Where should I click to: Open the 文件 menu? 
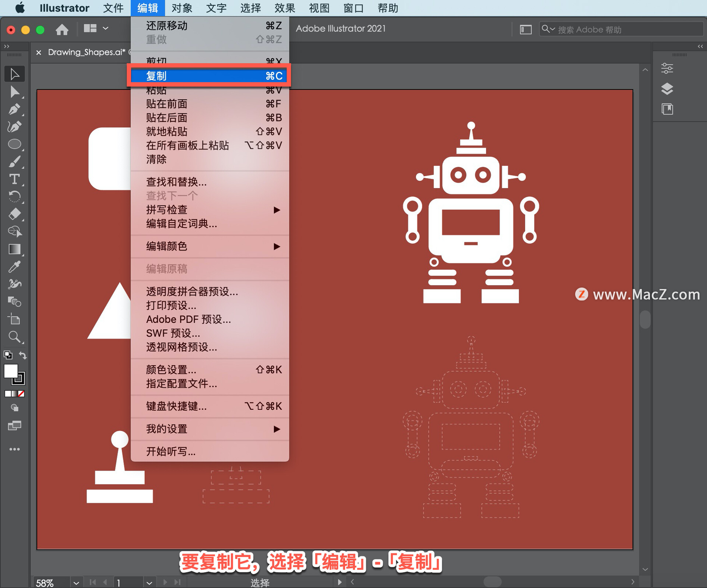(113, 8)
